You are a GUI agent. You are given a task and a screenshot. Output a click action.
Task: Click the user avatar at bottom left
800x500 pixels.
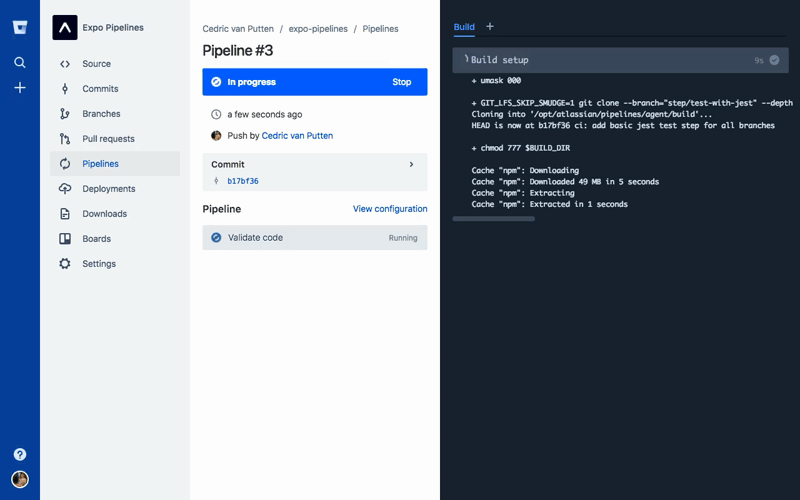click(x=20, y=479)
